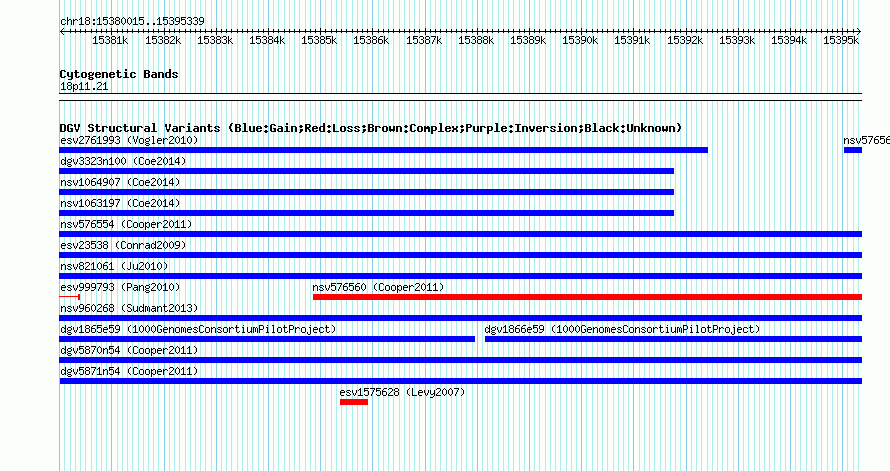Click the short blue bar under nsv57656
The image size is (890, 471).
click(x=853, y=150)
